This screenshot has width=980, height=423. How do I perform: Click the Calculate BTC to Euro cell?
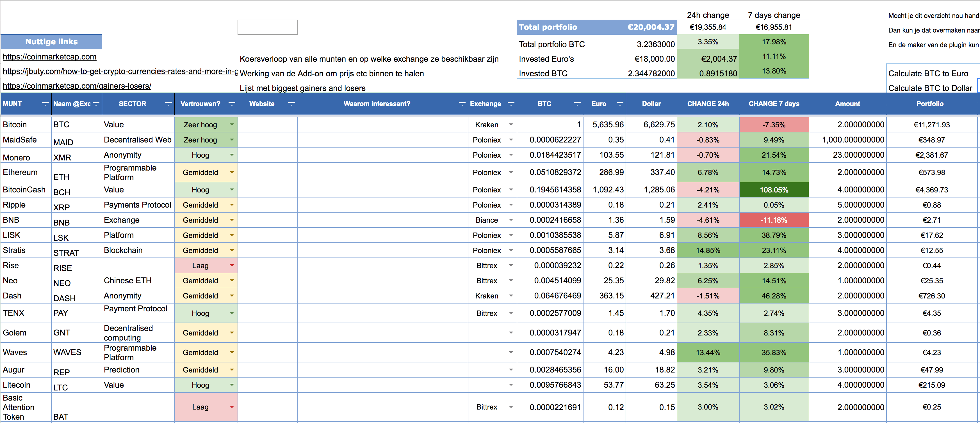[x=928, y=73]
